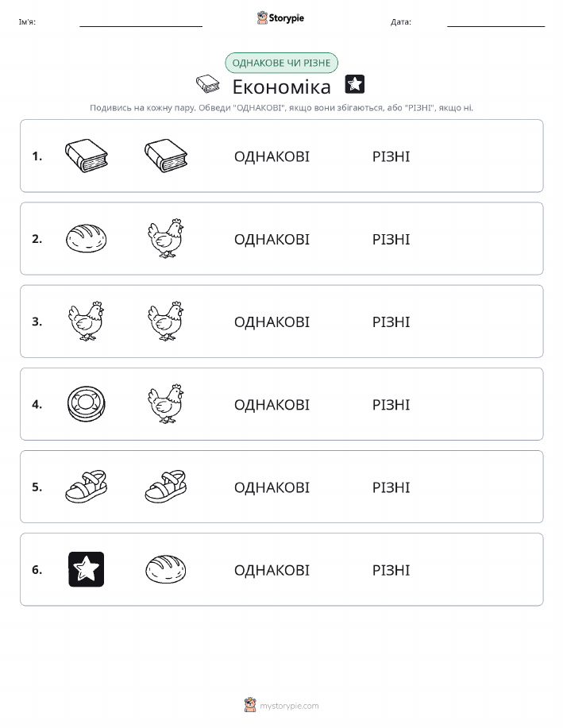Click the chicken icon in row 2
The image size is (563, 728).
166,238
